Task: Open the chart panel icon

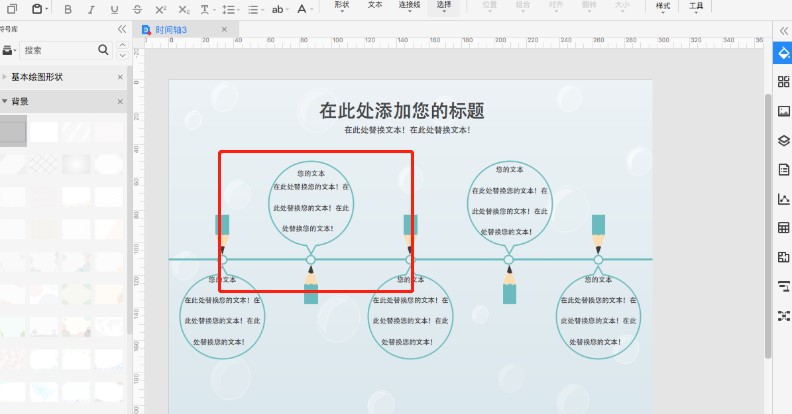Action: tap(783, 199)
